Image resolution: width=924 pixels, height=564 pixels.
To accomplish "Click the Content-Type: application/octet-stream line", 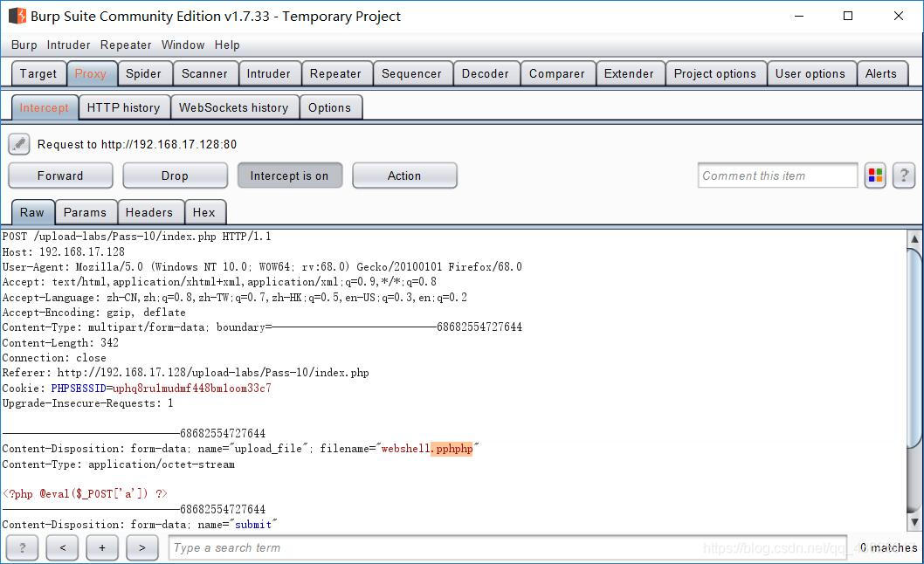I will 119,464.
